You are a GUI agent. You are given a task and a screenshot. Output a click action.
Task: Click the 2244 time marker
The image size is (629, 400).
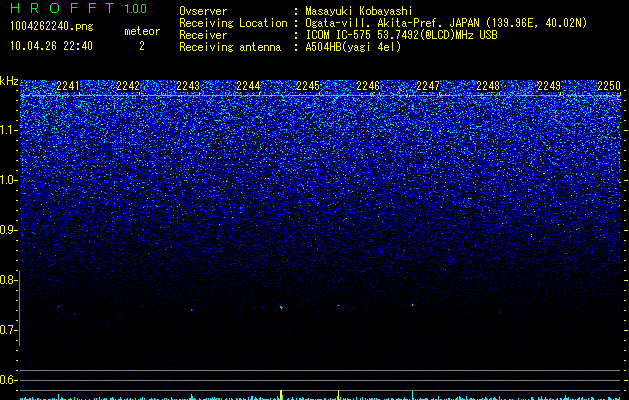pyautogui.click(x=248, y=86)
